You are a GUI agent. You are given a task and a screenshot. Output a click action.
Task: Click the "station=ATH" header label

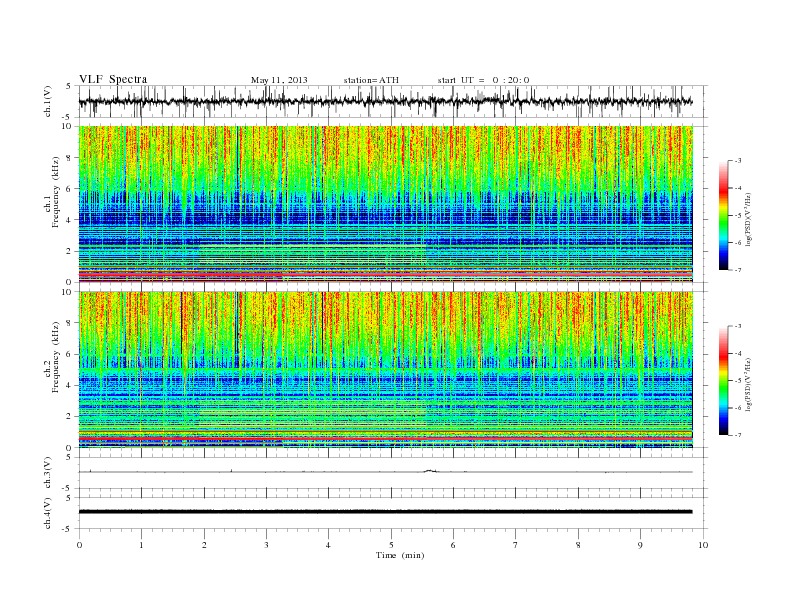pyautogui.click(x=371, y=80)
